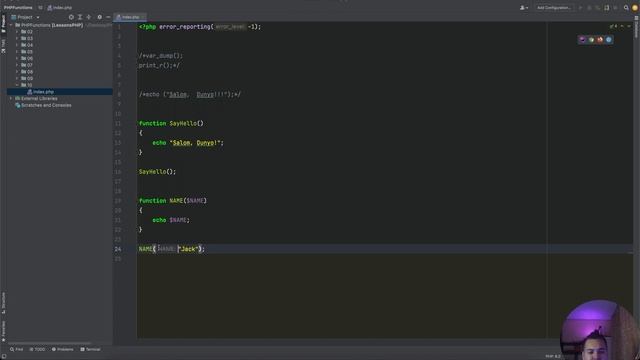Click the Run icon in toolbar
The image size is (640, 360).
tap(580, 7)
